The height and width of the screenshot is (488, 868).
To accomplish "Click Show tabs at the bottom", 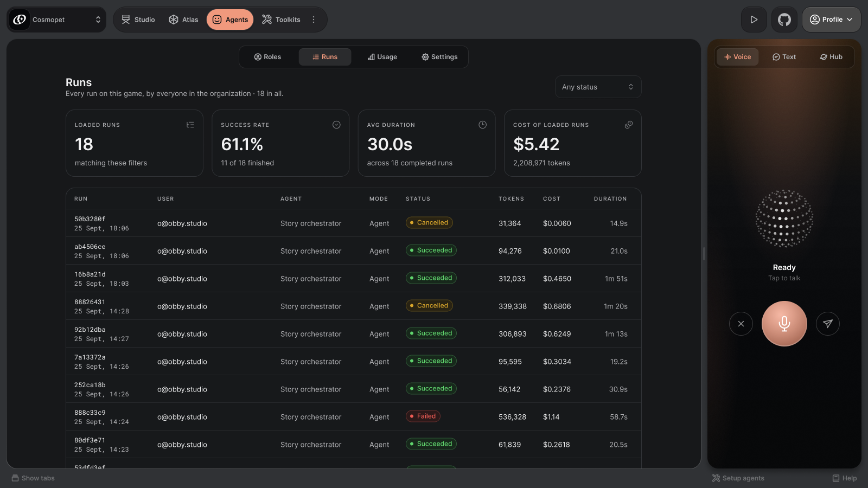I will [33, 478].
